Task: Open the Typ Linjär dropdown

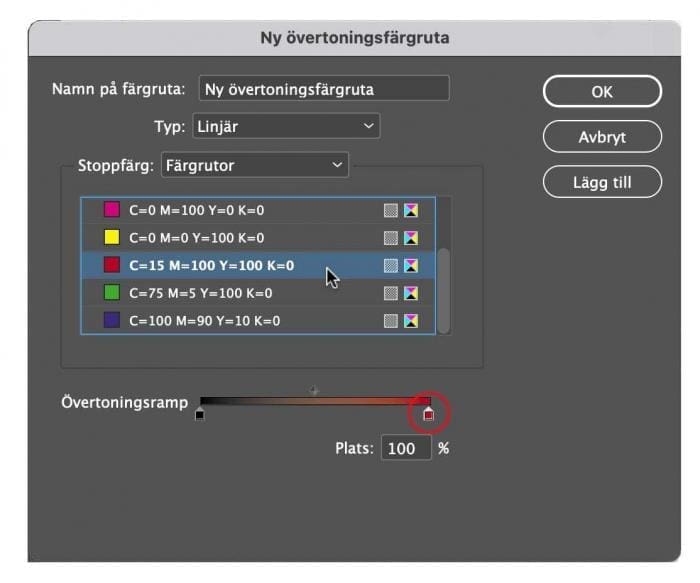Action: click(x=286, y=126)
